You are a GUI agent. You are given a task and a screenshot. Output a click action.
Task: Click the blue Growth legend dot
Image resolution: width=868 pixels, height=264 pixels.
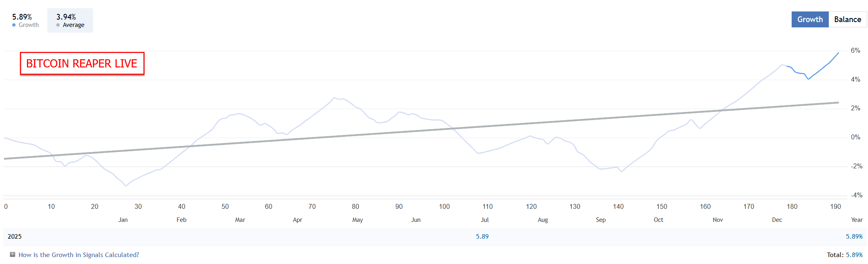click(x=14, y=25)
